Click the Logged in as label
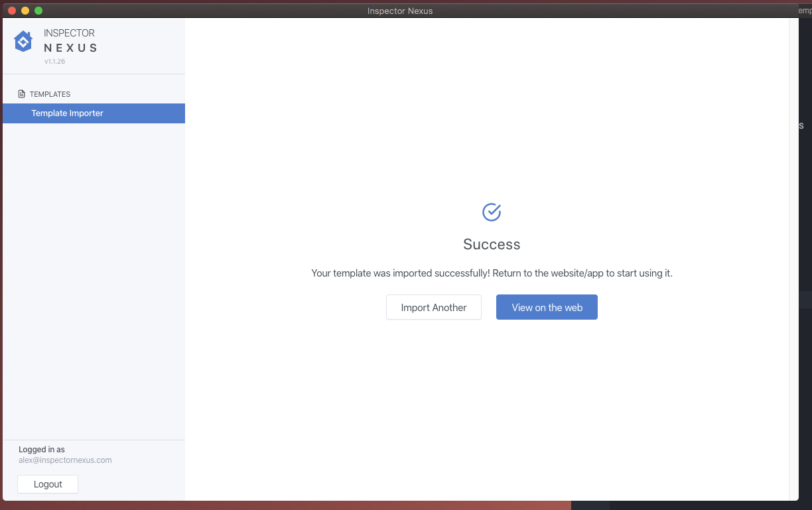The height and width of the screenshot is (510, 812). click(x=42, y=450)
